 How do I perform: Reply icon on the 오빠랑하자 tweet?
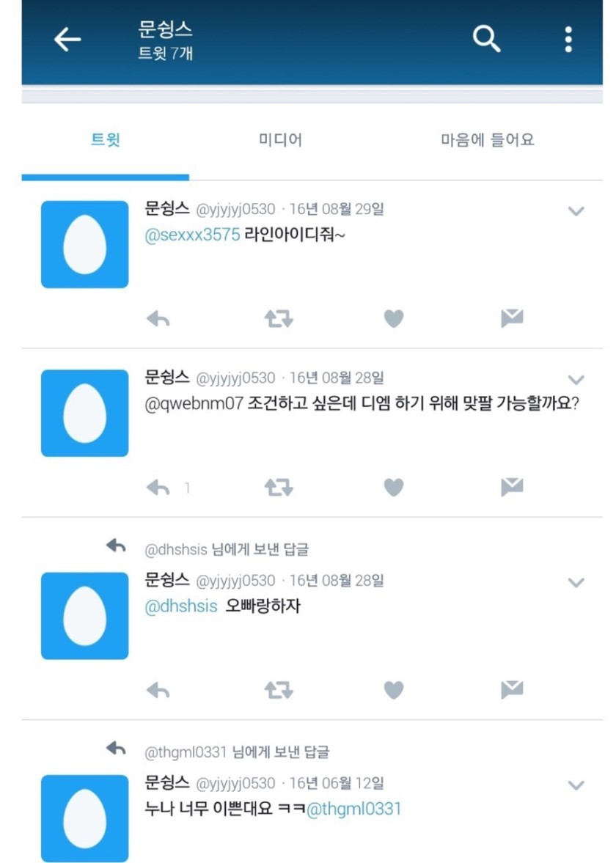click(158, 690)
